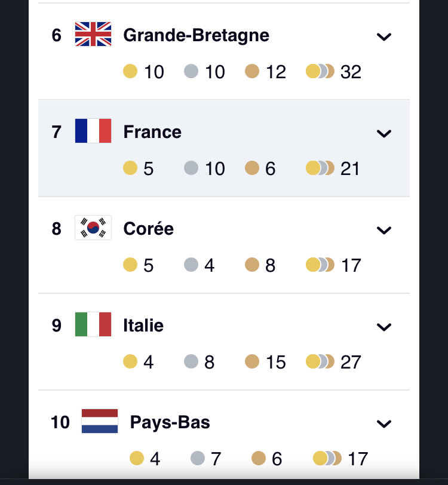The height and width of the screenshot is (485, 448).
Task: Select the France country name
Action: coord(152,132)
